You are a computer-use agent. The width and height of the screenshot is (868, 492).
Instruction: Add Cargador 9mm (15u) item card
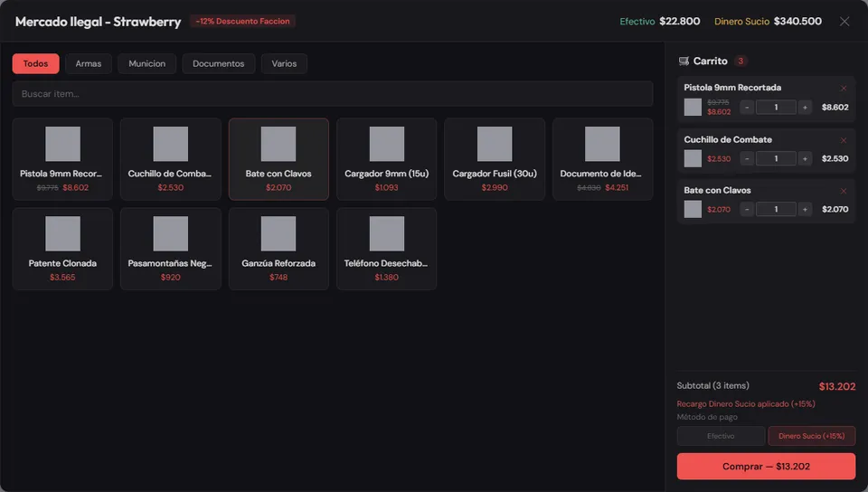tap(386, 159)
